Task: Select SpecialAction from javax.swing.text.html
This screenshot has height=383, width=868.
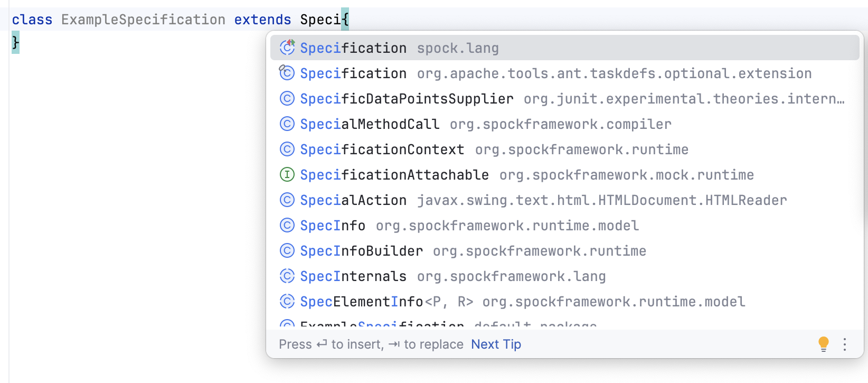Action: (353, 200)
